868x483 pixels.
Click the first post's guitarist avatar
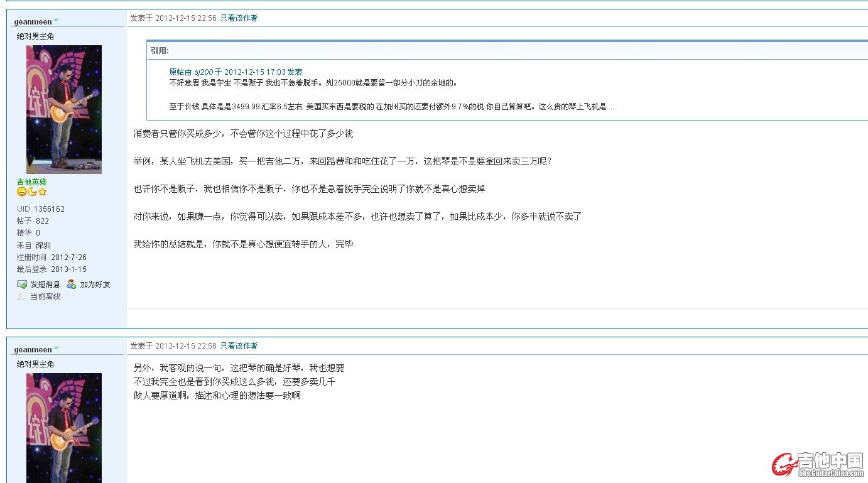(63, 109)
